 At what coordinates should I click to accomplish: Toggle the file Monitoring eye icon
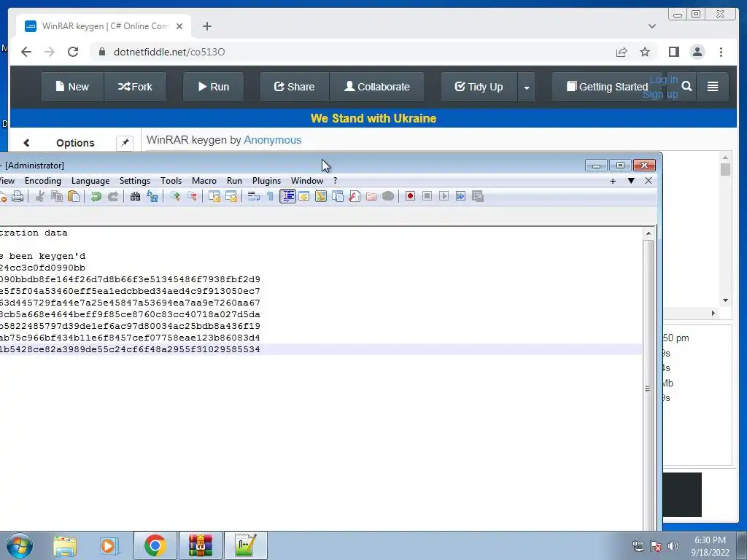[x=388, y=196]
